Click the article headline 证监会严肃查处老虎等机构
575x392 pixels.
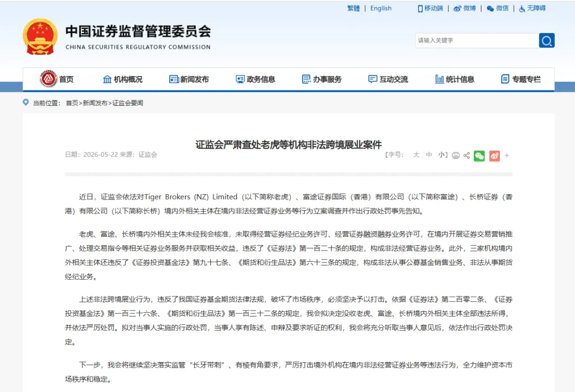click(x=288, y=145)
